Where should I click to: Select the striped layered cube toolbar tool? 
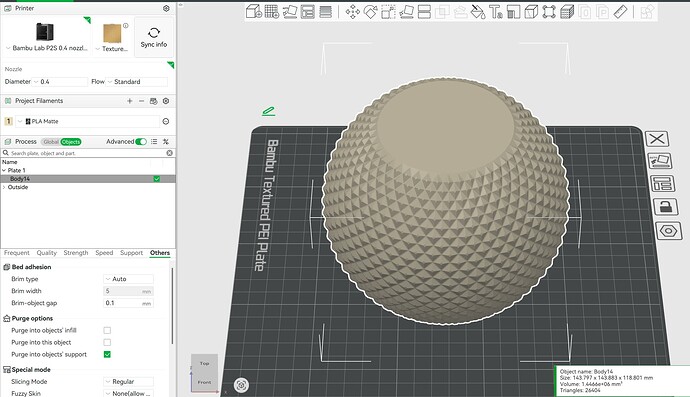[x=567, y=12]
